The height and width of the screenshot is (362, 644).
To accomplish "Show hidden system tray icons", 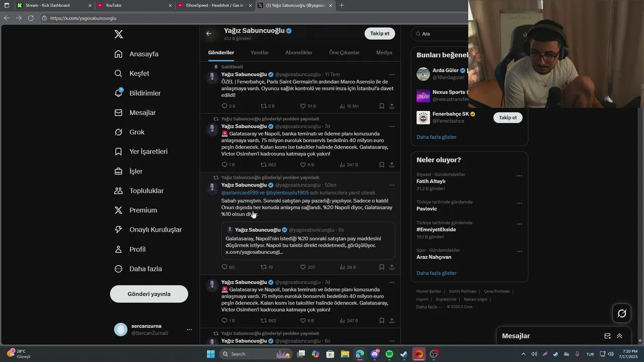I will (x=523, y=354).
